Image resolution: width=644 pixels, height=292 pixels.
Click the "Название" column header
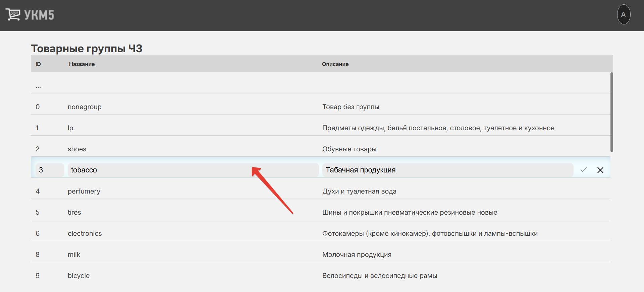tap(82, 64)
